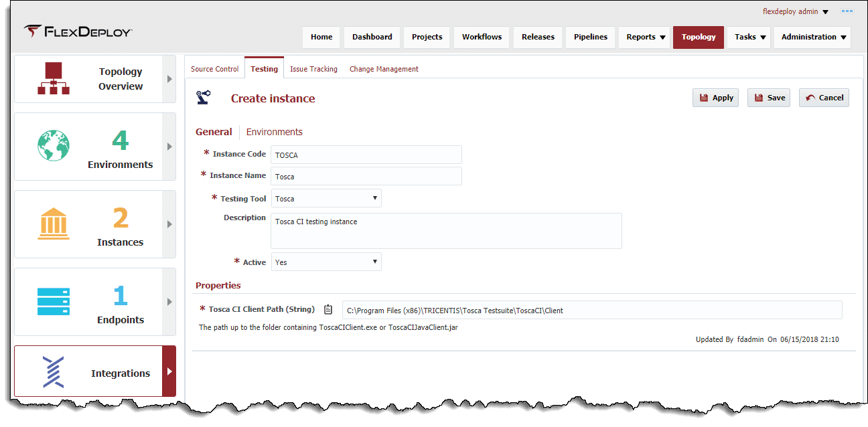868x427 pixels.
Task: Open the flexdeploy admin user menu
Action: (x=796, y=11)
